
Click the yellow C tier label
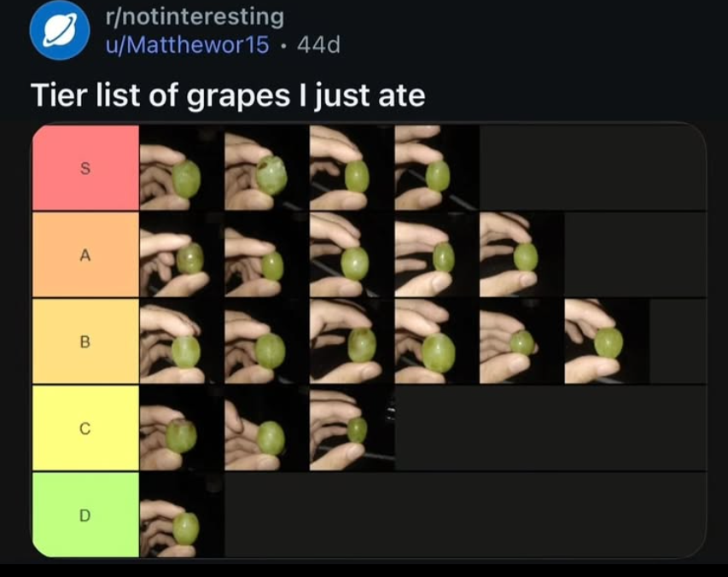tap(84, 428)
